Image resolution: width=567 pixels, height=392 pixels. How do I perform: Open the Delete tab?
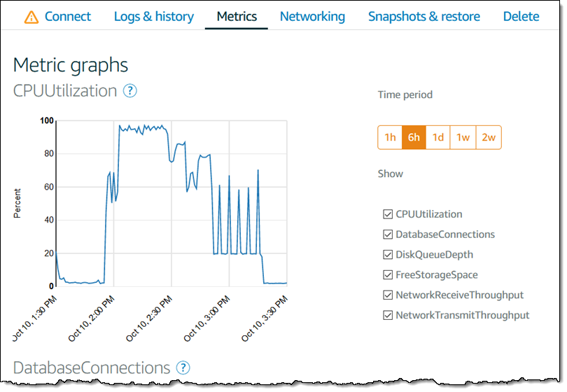pyautogui.click(x=521, y=16)
